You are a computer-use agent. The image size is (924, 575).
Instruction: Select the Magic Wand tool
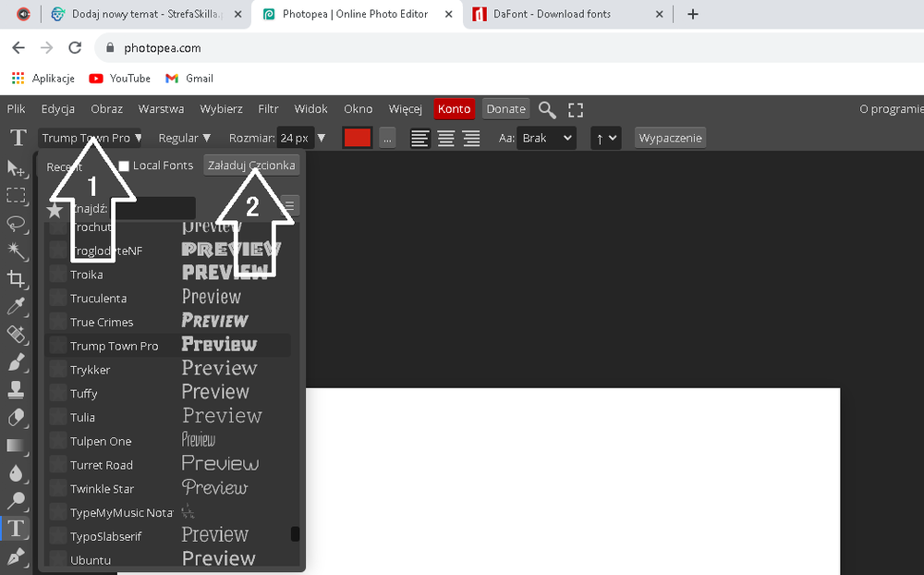click(16, 251)
